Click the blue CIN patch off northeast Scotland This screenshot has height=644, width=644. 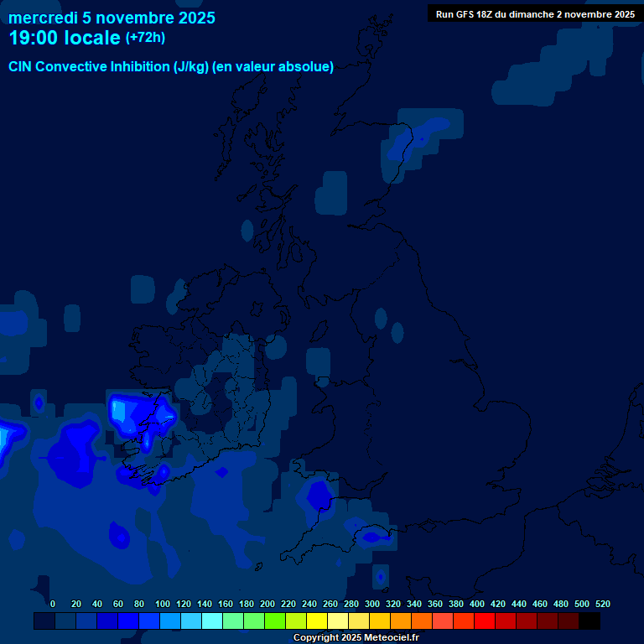[419, 134]
